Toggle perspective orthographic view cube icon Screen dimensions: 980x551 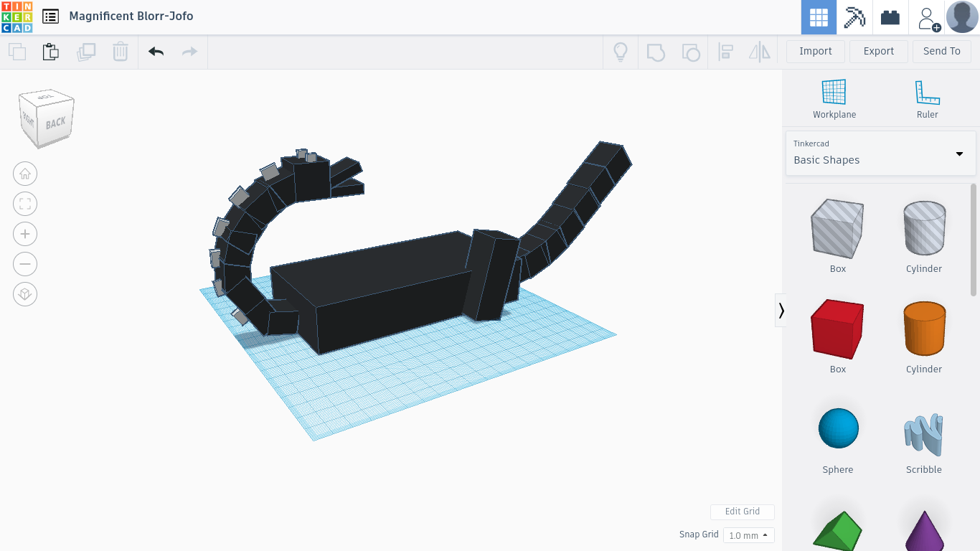pos(25,294)
